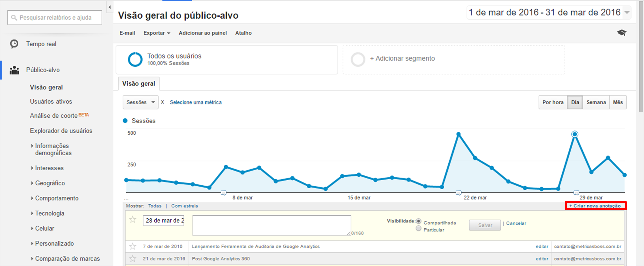This screenshot has height=266, width=644.
Task: Click Criar nova anotação link
Action: coord(595,206)
